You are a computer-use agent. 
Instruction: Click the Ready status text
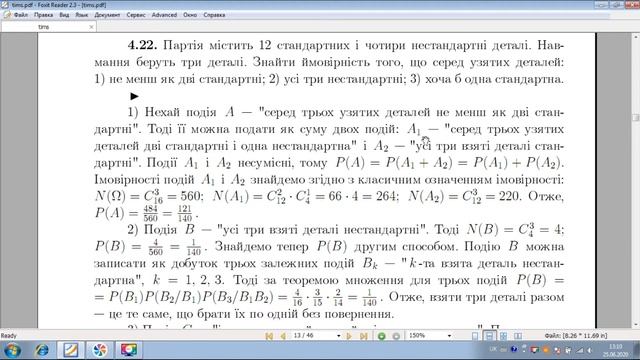click(9, 336)
